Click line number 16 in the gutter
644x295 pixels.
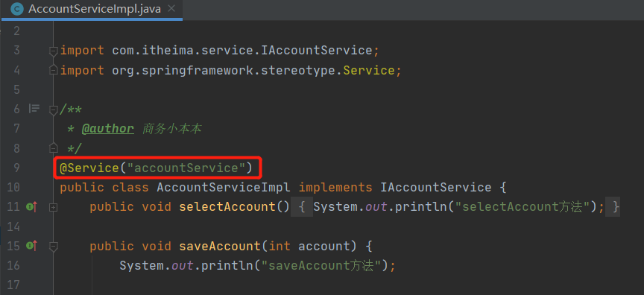[x=13, y=265]
